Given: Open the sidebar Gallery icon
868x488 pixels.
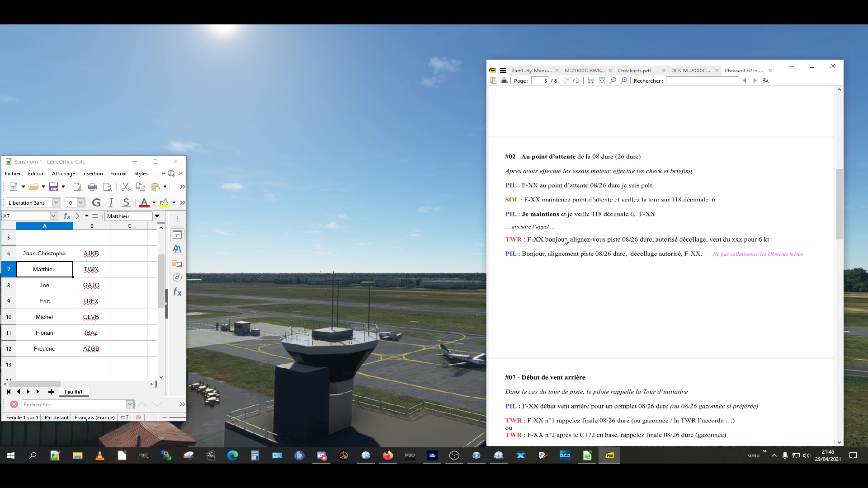Looking at the screenshot, I should coord(177,263).
